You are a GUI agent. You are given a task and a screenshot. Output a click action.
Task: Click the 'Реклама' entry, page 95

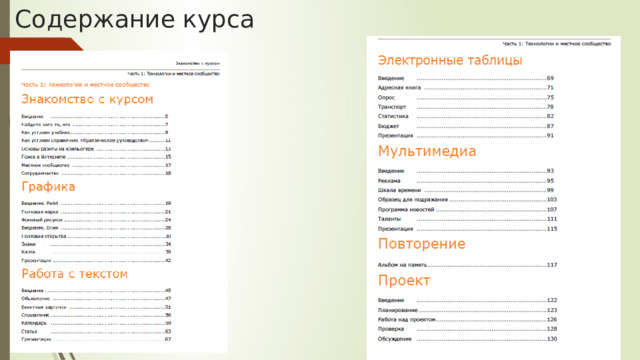tap(466, 181)
